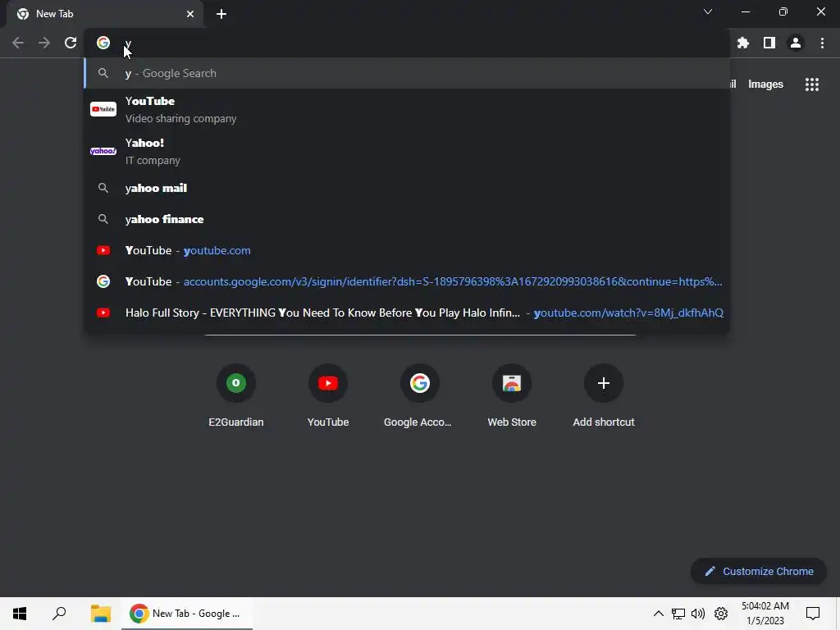Open a new tab with plus button

221,14
